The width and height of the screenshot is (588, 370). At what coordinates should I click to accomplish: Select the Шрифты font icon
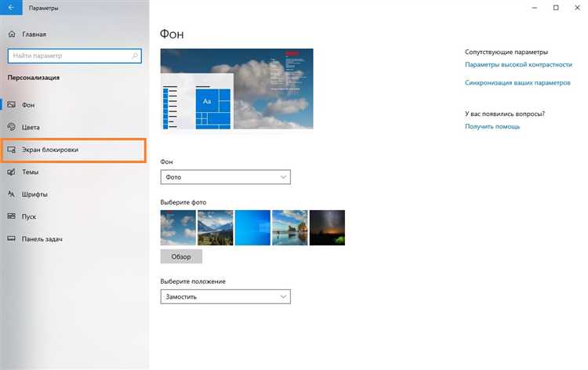[12, 194]
